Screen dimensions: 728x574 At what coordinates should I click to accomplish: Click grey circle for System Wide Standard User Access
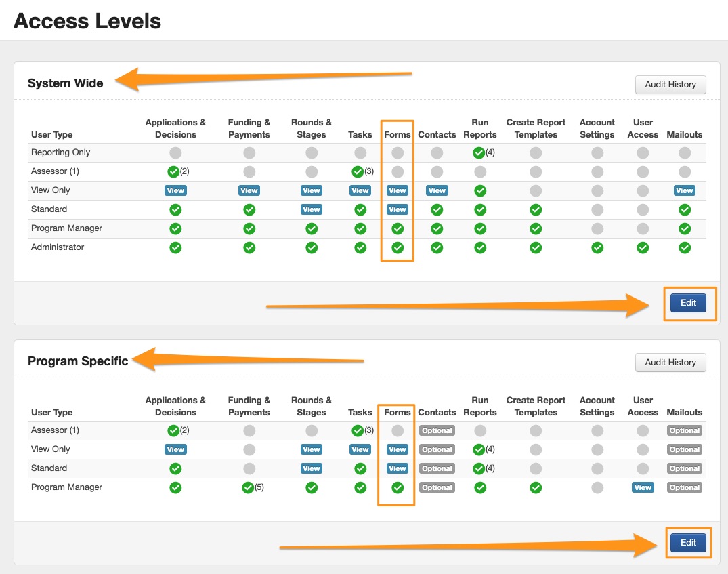(x=643, y=210)
